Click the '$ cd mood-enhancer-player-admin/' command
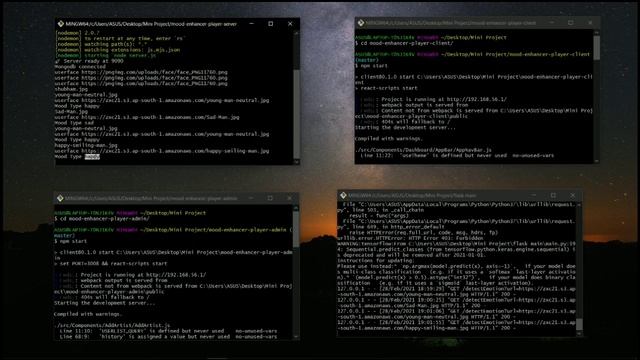The height and width of the screenshot is (360, 640). [x=102, y=219]
